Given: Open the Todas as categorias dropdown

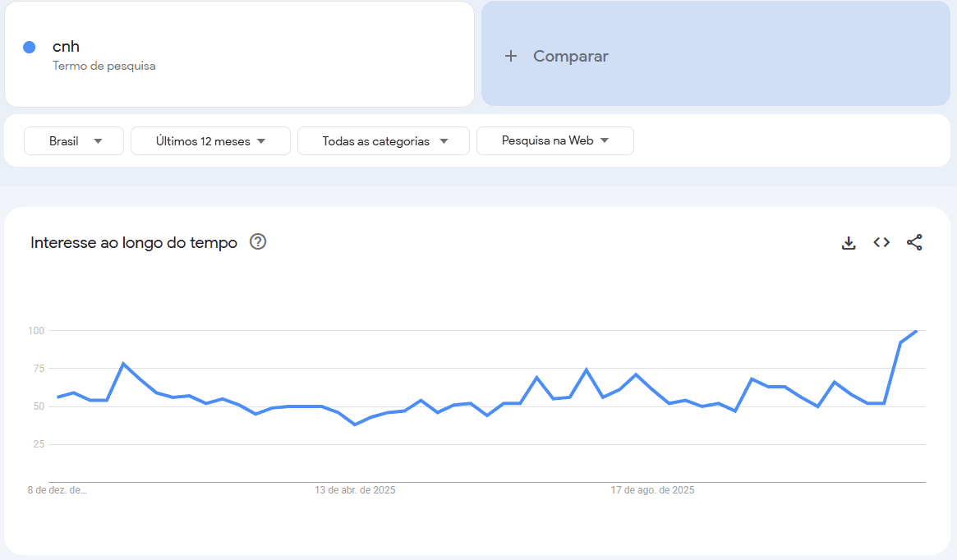Looking at the screenshot, I should pos(384,141).
